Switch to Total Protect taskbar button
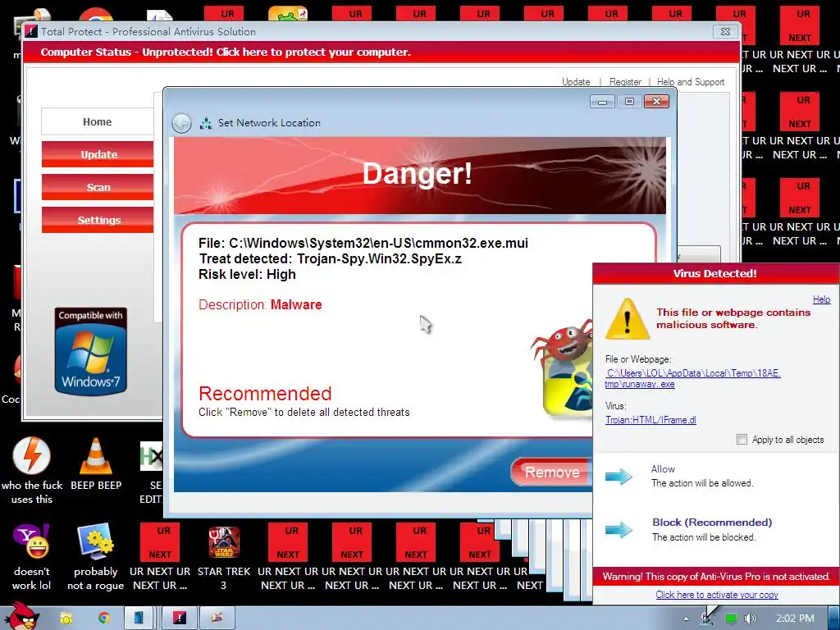This screenshot has width=840, height=630. (x=180, y=619)
